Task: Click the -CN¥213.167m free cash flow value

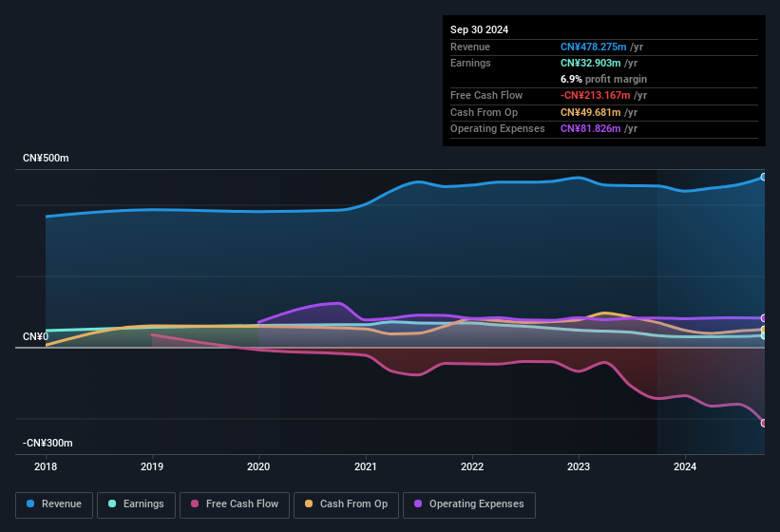Action: (595, 95)
